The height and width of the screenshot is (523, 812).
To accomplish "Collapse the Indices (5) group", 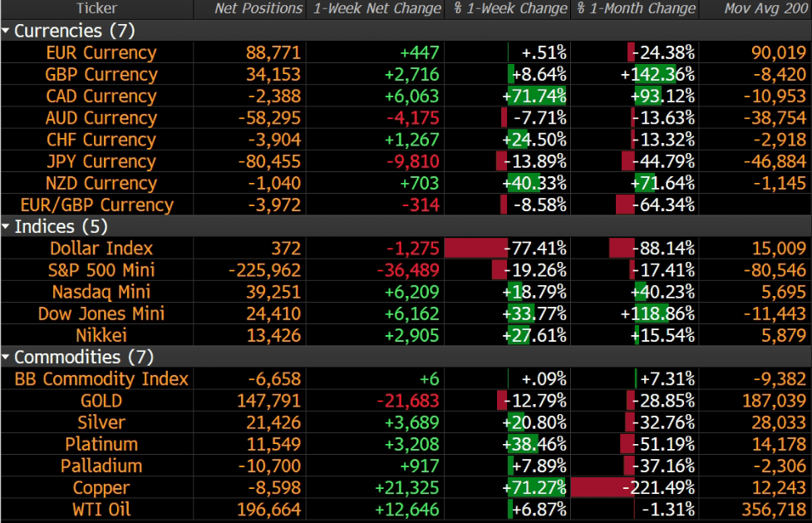I will (7, 226).
